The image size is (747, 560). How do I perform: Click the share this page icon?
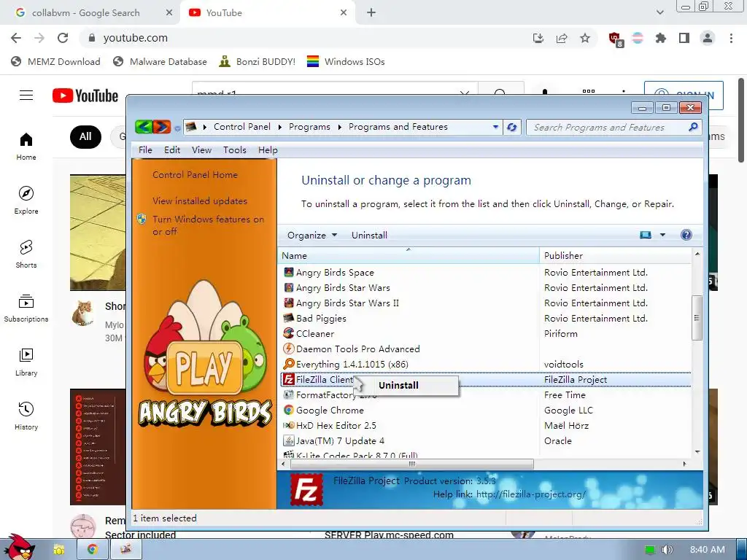point(562,38)
